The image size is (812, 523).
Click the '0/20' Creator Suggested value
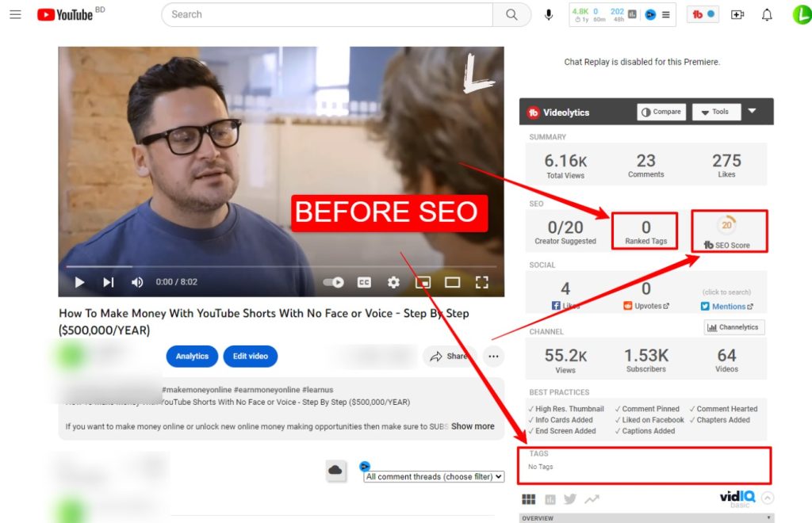coord(565,227)
